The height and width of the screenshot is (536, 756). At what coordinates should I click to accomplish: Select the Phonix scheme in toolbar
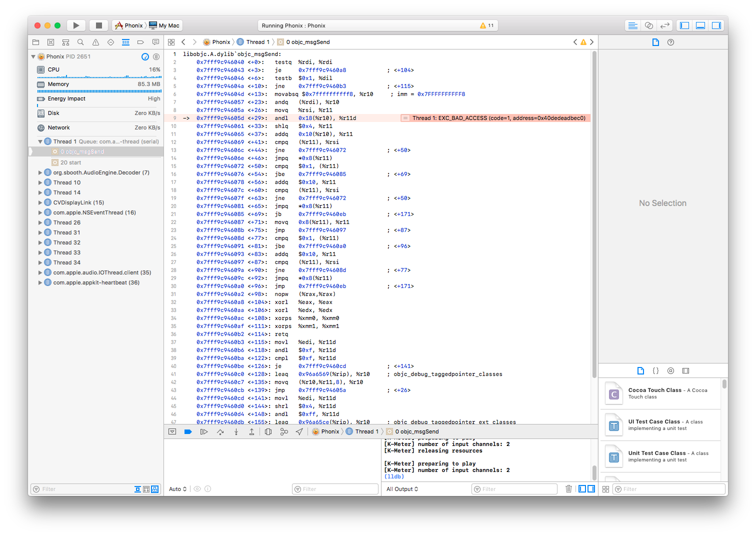click(x=129, y=25)
